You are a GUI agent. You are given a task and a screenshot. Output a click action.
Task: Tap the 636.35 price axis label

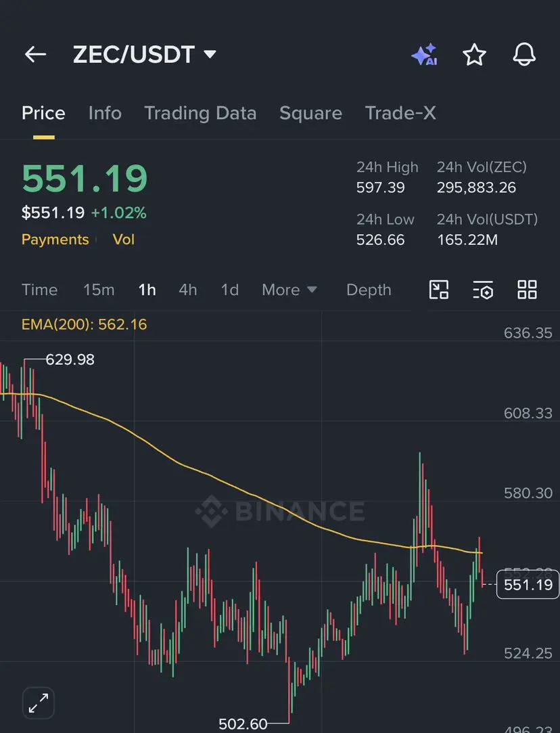coord(528,333)
